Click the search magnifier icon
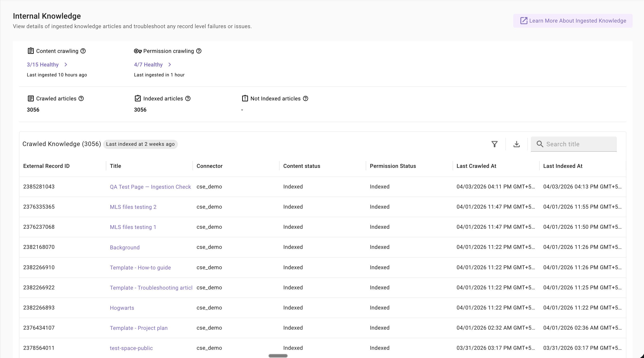This screenshot has width=644, height=358. [540, 144]
